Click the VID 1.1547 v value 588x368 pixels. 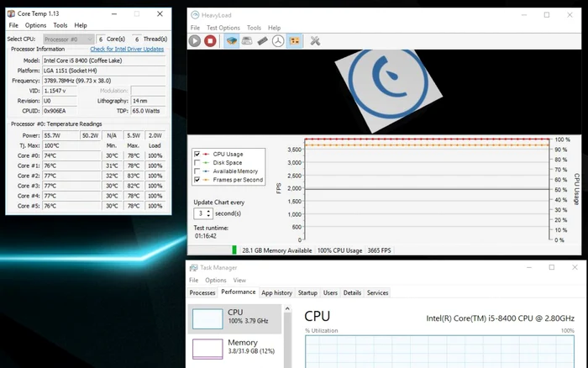60,91
